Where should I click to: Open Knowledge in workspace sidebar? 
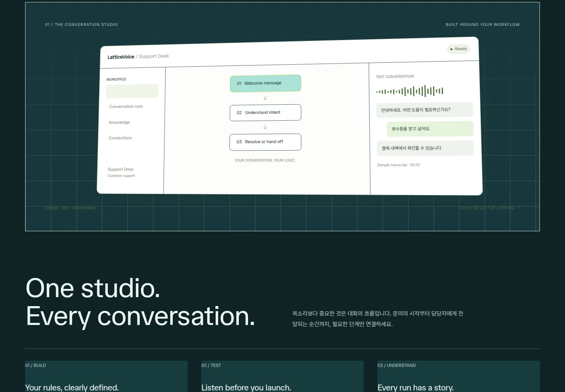click(x=119, y=122)
